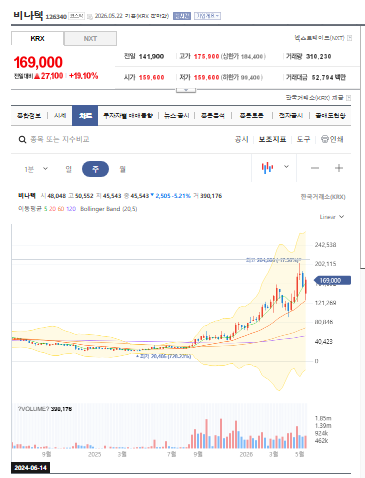Click the 보조지표 indicators button
Viewport: 365px width, 478px height.
(272, 139)
